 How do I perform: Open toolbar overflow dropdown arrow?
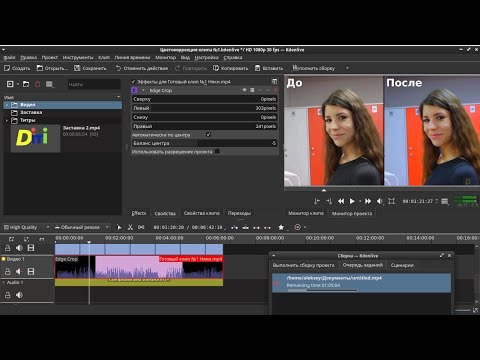(347, 68)
